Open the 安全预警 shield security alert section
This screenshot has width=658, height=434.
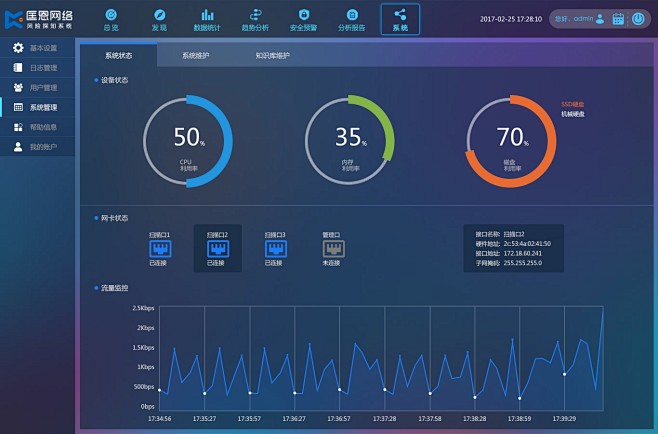click(x=303, y=20)
